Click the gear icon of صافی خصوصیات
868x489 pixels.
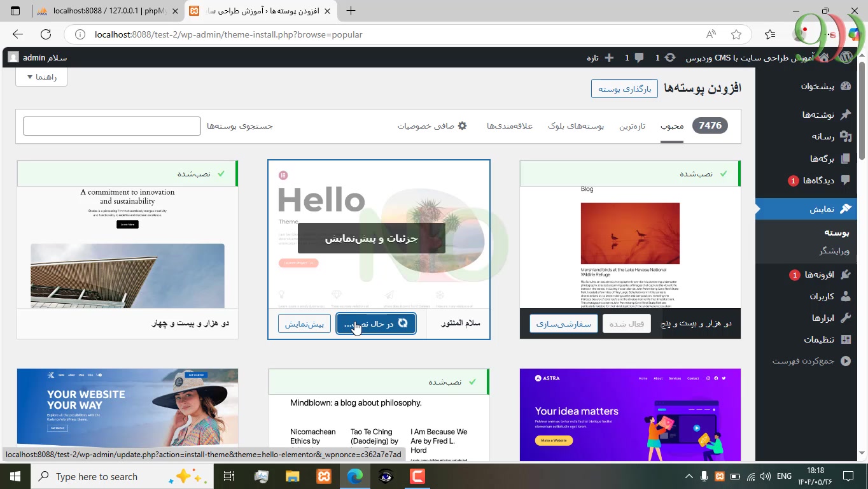click(463, 126)
